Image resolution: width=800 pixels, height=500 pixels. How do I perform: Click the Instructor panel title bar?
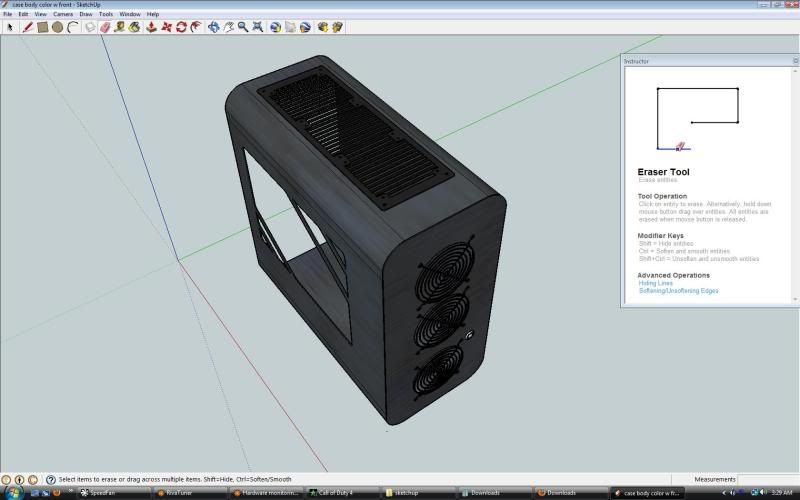(x=709, y=61)
